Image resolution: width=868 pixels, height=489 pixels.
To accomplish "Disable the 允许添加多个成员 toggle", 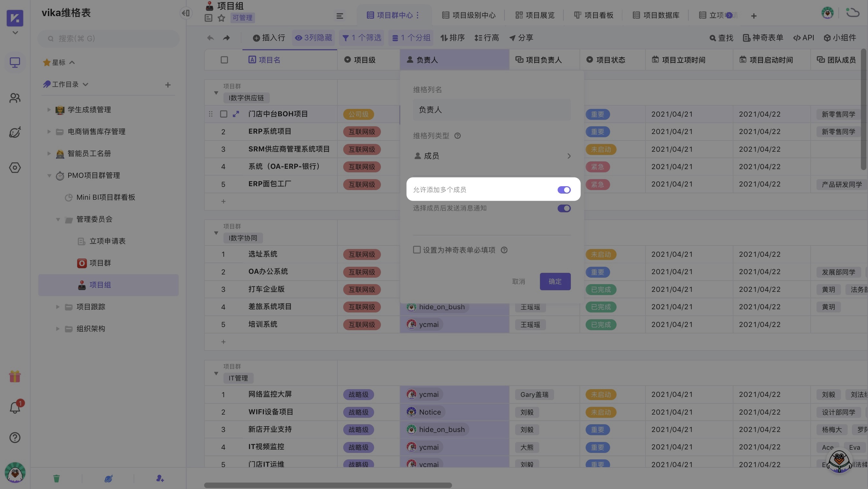I will click(x=564, y=189).
